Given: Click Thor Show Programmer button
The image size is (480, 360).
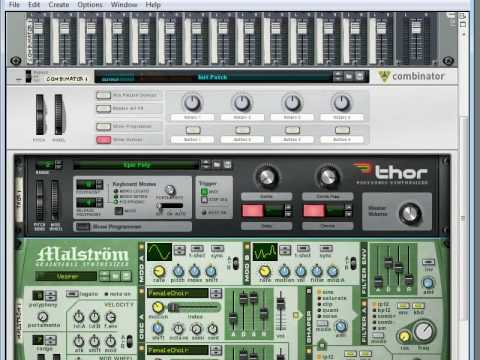Looking at the screenshot, I should click(x=83, y=227).
